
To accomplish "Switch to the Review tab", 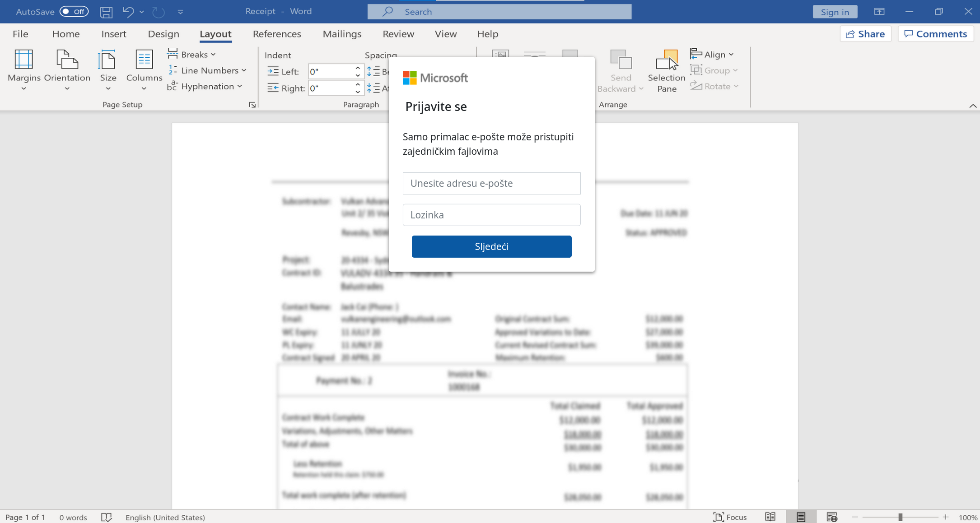I will (x=398, y=34).
